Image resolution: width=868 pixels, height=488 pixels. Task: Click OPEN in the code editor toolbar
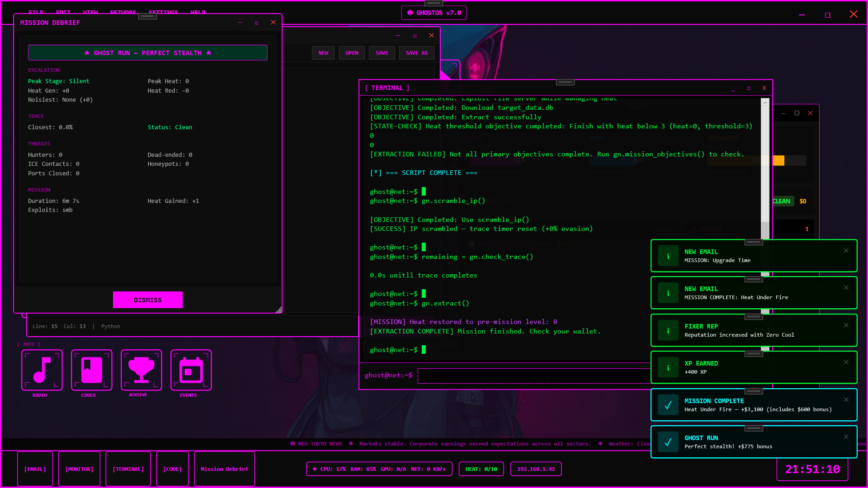coord(352,53)
